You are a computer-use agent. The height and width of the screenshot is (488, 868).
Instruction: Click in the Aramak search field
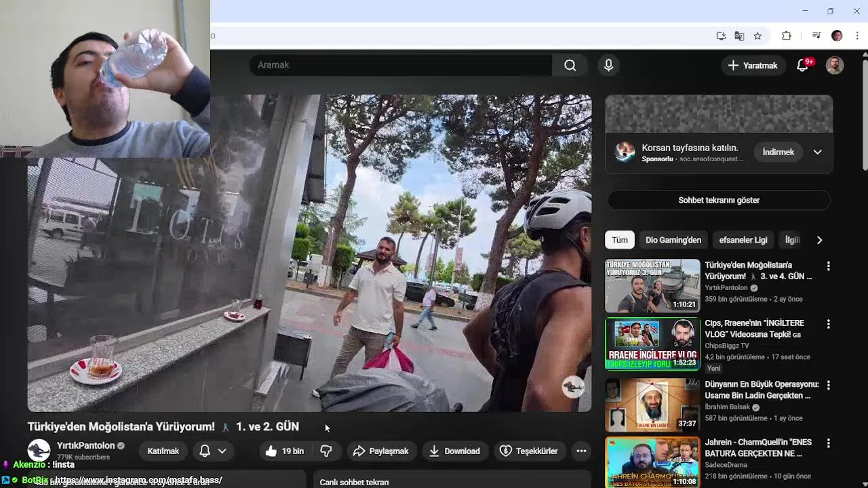point(401,65)
